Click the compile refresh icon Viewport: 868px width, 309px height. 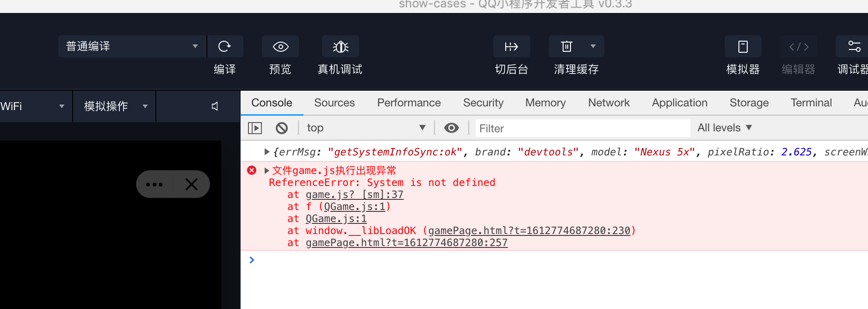(x=225, y=47)
